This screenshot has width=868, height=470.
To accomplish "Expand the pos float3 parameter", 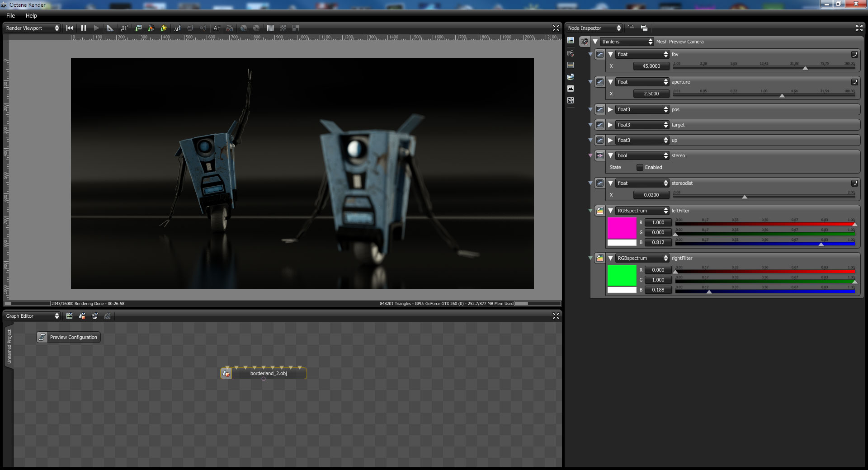I will pyautogui.click(x=610, y=109).
